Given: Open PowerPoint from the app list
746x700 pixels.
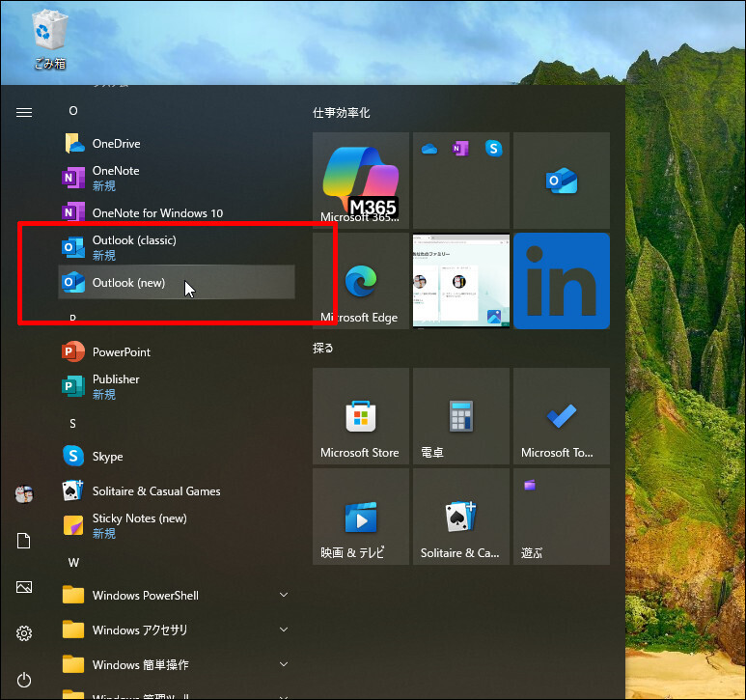Looking at the screenshot, I should click(x=177, y=351).
